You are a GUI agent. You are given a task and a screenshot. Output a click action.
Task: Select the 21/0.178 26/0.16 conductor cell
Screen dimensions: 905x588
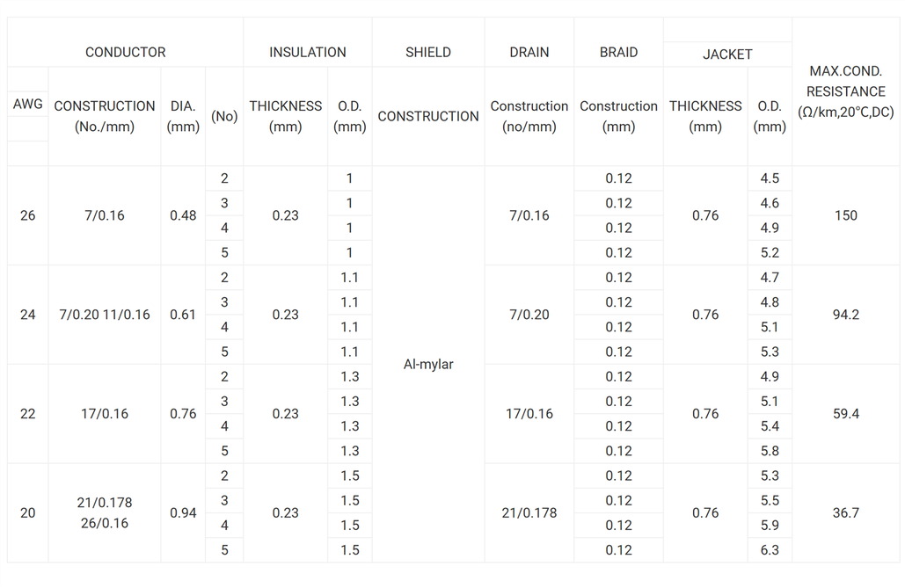pyautogui.click(x=105, y=512)
